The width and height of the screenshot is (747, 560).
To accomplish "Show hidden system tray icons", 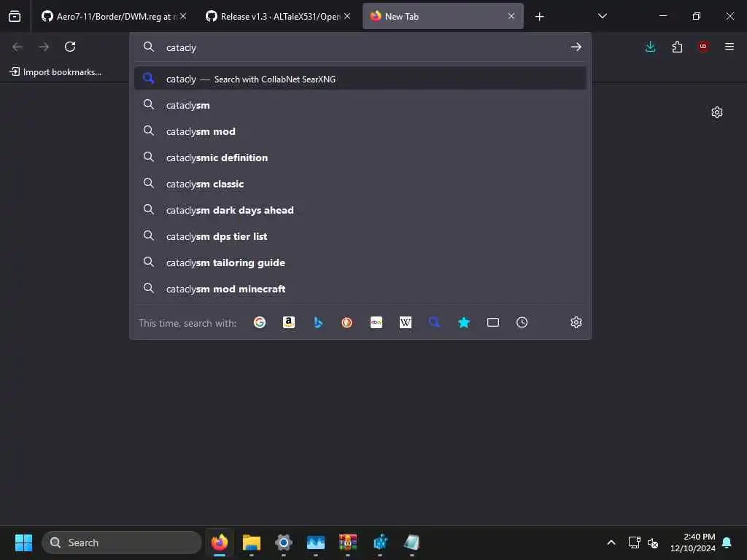I will [611, 542].
